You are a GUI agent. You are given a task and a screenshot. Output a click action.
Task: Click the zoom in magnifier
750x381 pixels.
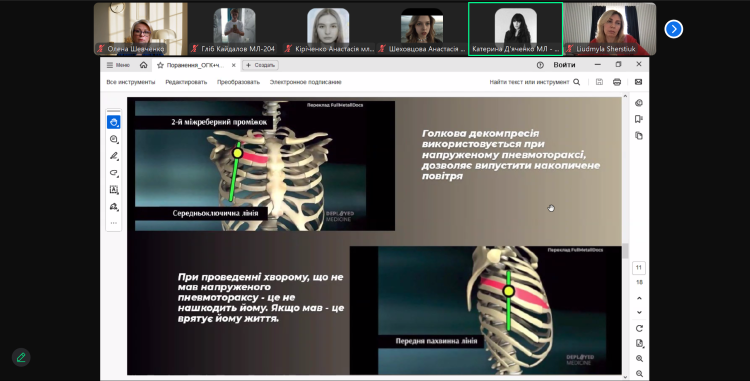point(639,359)
